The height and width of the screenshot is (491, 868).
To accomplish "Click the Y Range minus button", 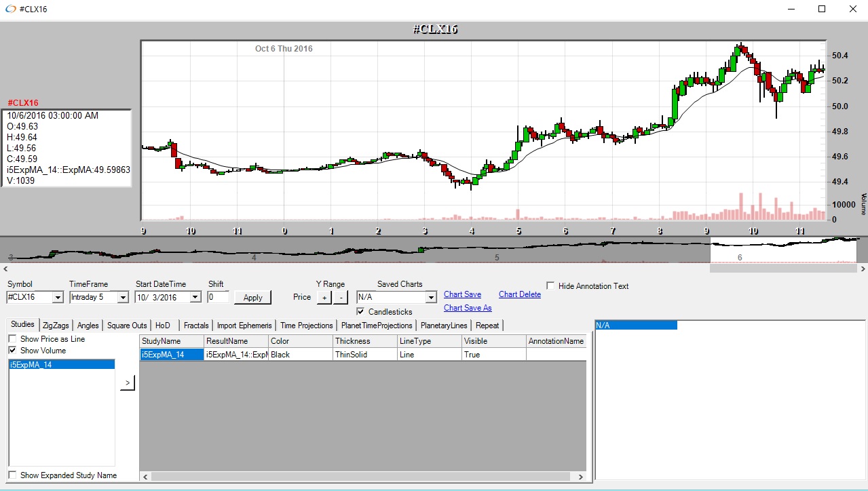I will (x=341, y=297).
